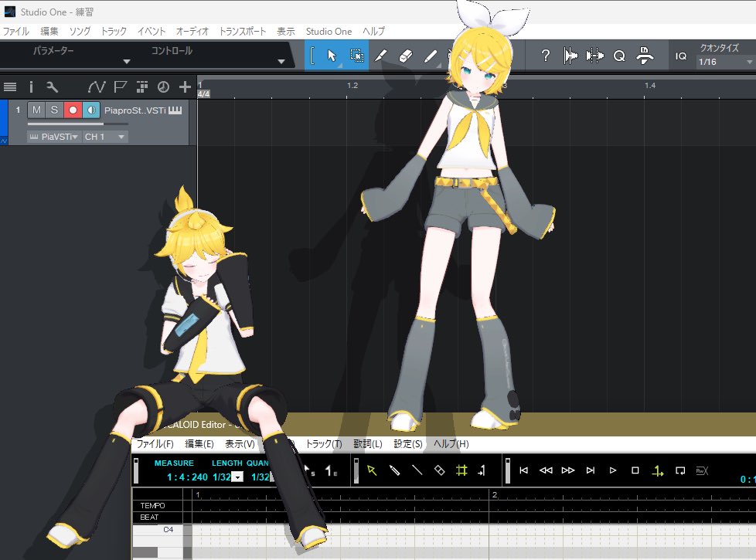Open the オーディオ menu
Viewport: 756px width, 560px height.
click(192, 32)
